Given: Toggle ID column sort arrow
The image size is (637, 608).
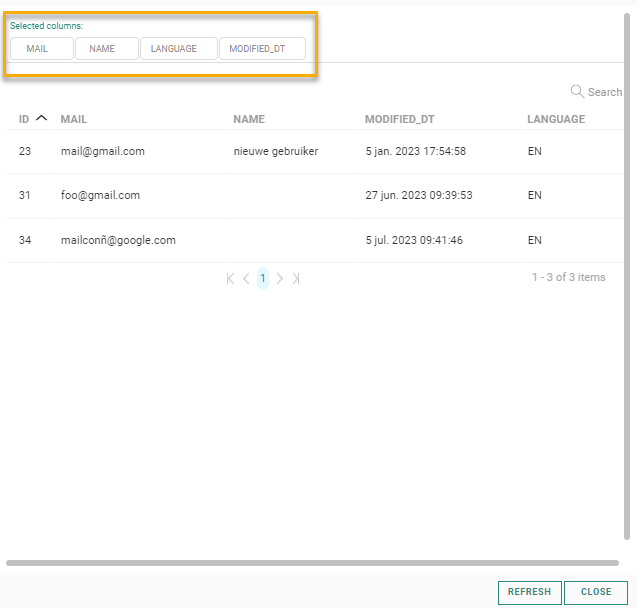Looking at the screenshot, I should [x=41, y=118].
